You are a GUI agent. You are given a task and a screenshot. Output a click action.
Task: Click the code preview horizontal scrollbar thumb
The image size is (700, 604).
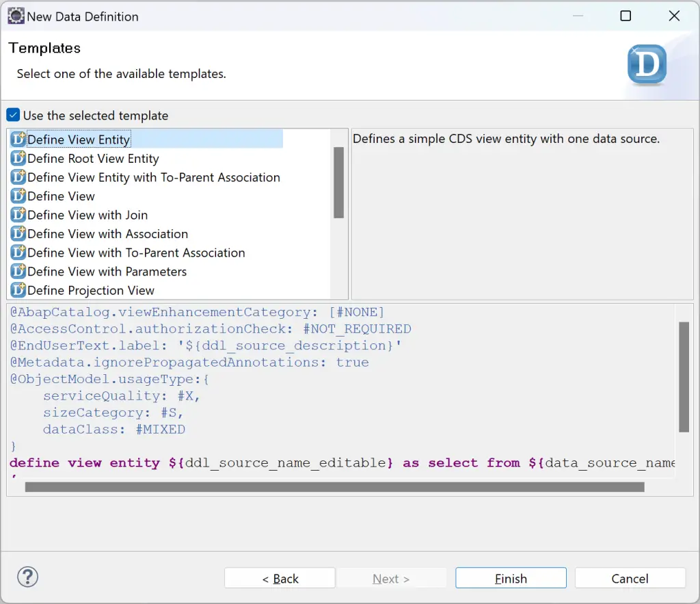(x=335, y=487)
